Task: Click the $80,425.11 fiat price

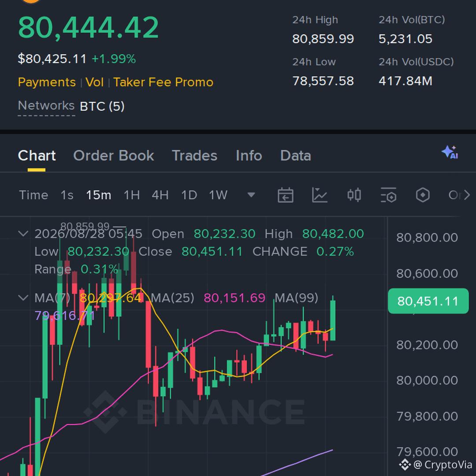Action: point(52,59)
